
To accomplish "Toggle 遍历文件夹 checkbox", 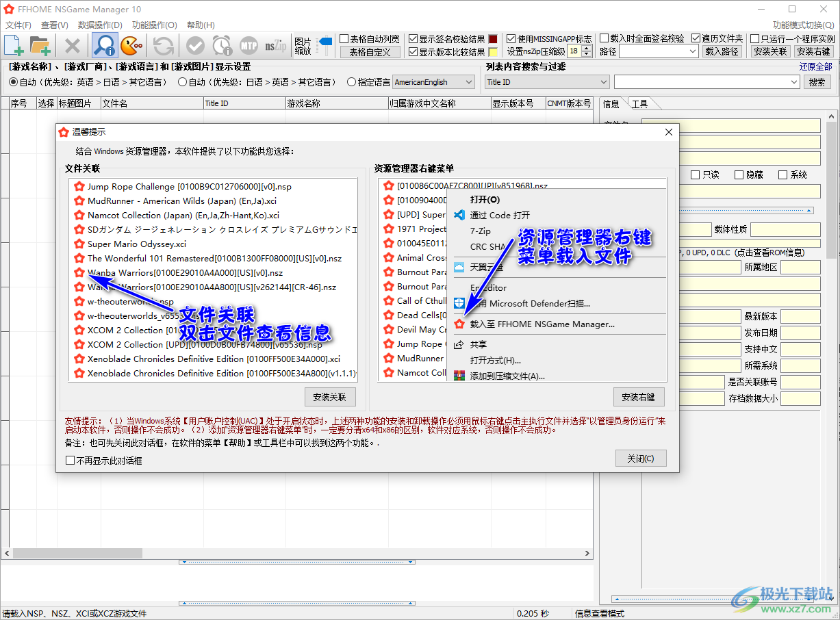I will click(x=696, y=38).
